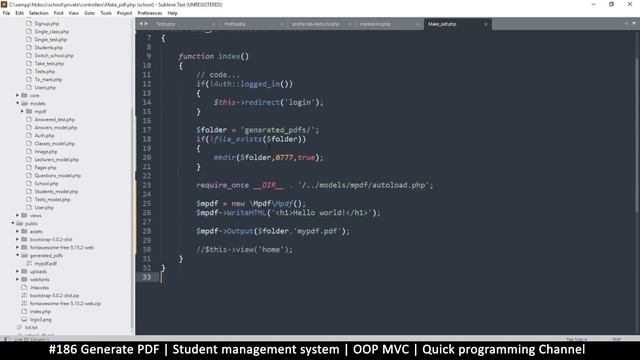Screen dimensions: 640x360
Task: Open Students.php in the sidebar
Action: click(49, 47)
